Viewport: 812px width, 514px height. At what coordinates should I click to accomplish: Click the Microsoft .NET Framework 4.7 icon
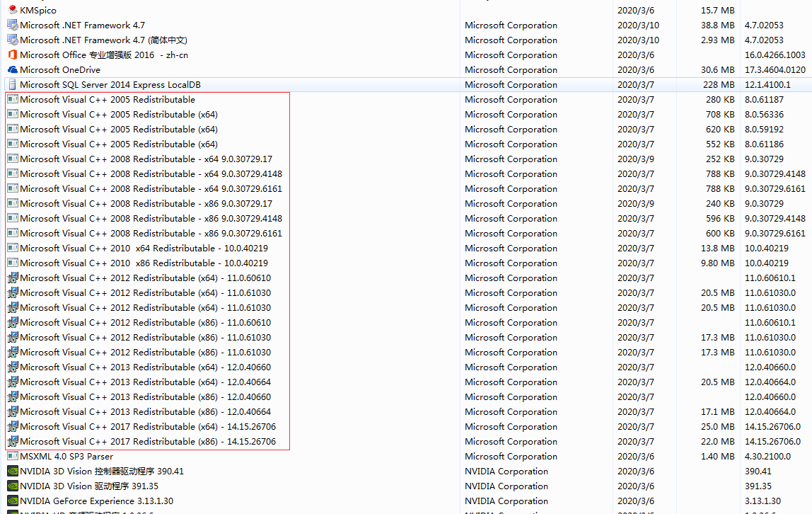coord(13,25)
